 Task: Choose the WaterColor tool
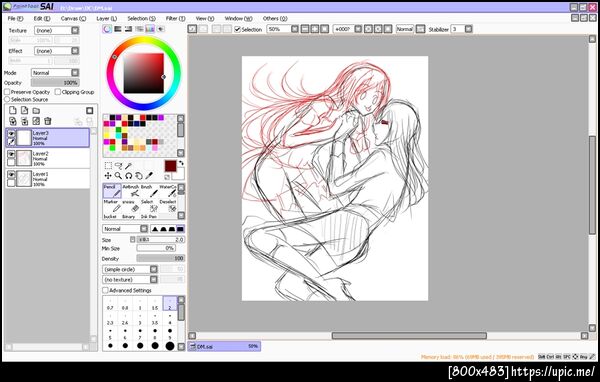tap(168, 191)
